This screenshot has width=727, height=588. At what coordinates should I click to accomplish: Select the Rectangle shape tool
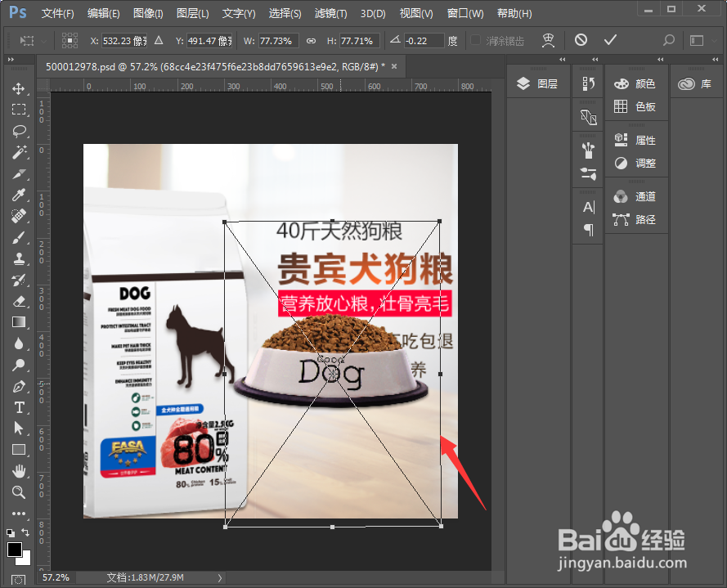pos(19,450)
